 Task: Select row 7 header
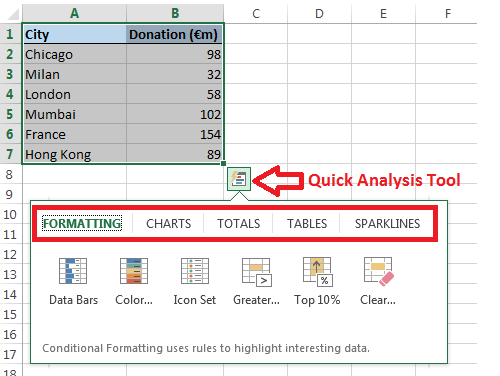(x=10, y=154)
